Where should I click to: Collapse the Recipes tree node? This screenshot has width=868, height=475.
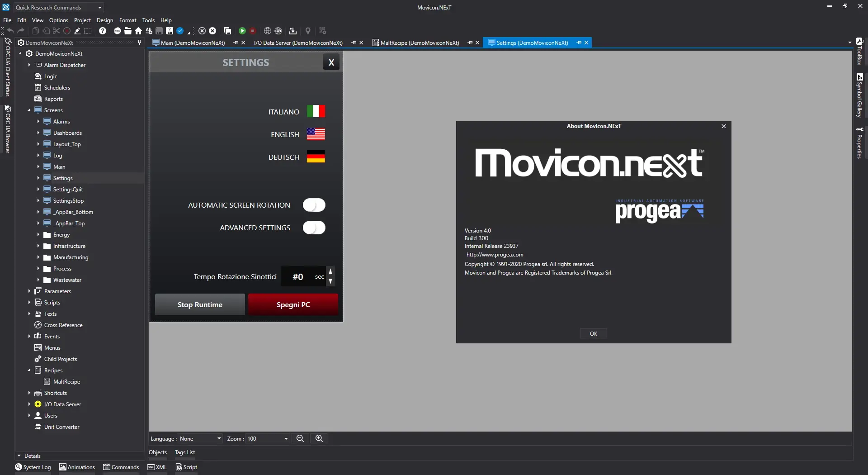tap(29, 370)
